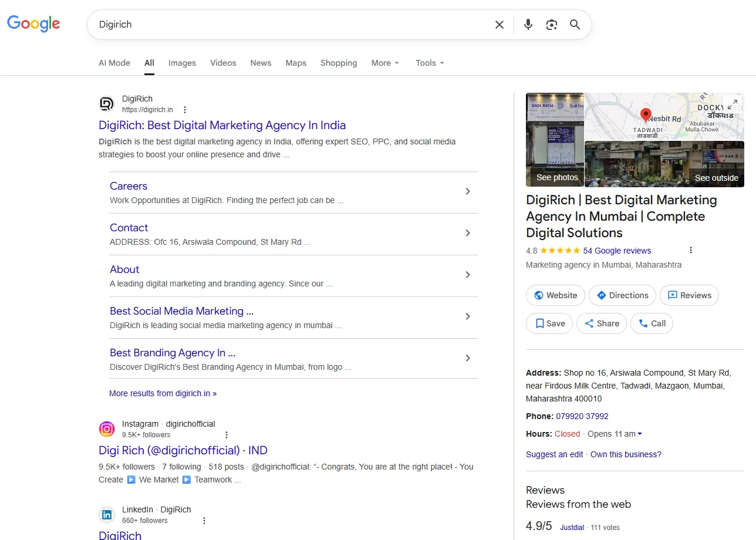This screenshot has width=756, height=540.
Task: Expand the Careers sitelink chevron
Action: (468, 191)
